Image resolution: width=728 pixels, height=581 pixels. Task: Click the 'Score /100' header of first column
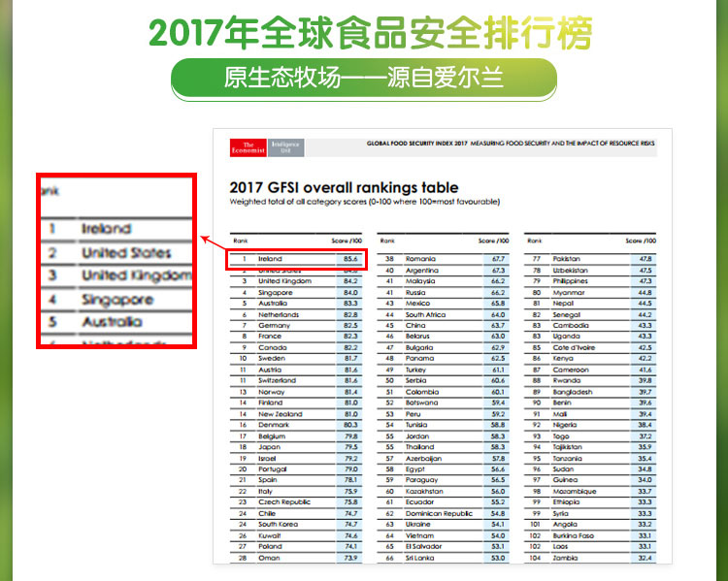(347, 241)
